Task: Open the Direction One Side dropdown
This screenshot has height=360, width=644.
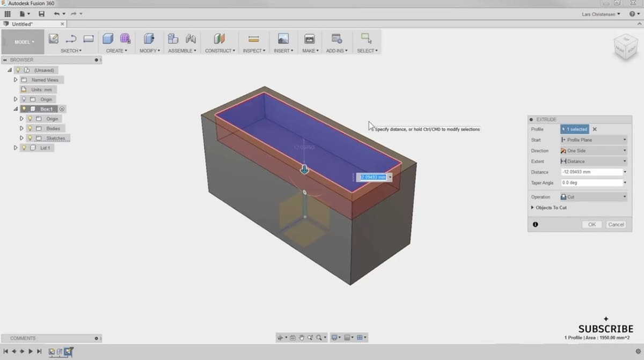Action: (594, 151)
